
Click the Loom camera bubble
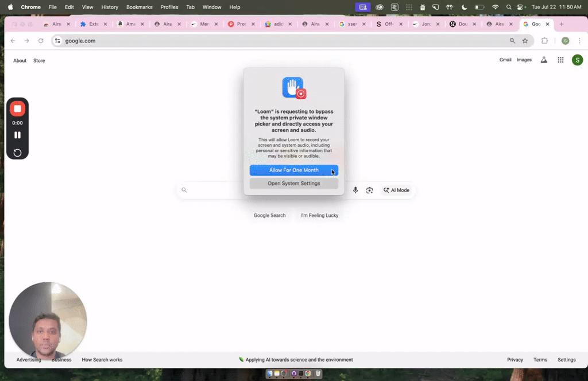(x=48, y=321)
